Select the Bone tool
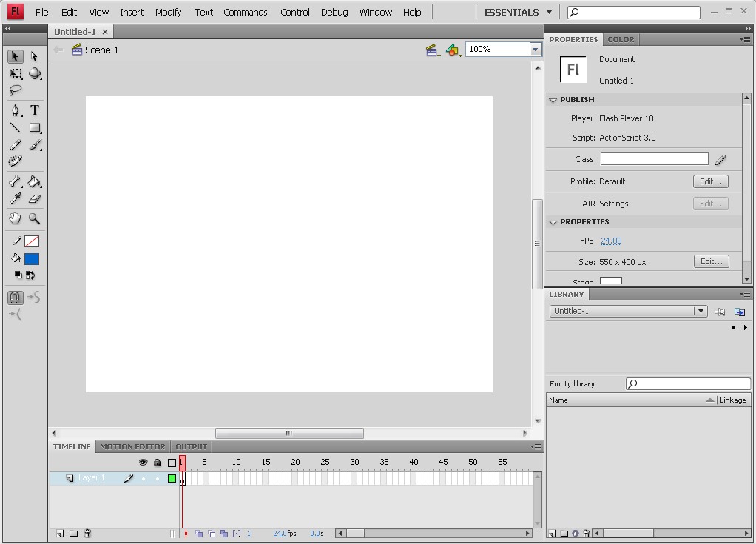This screenshot has width=756, height=544. tap(15, 181)
